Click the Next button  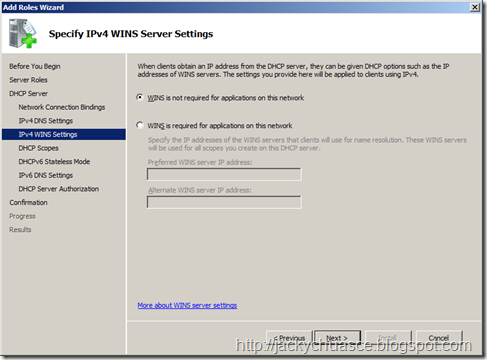[x=337, y=338]
